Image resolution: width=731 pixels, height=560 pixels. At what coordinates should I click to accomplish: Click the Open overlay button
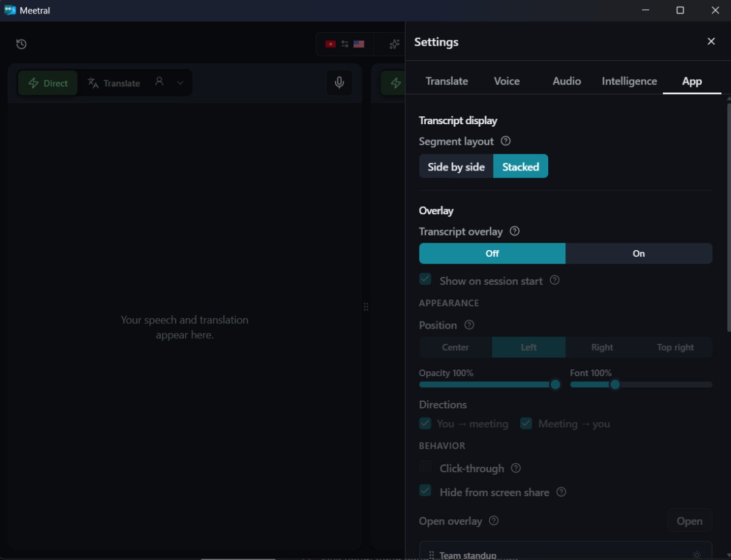point(690,521)
